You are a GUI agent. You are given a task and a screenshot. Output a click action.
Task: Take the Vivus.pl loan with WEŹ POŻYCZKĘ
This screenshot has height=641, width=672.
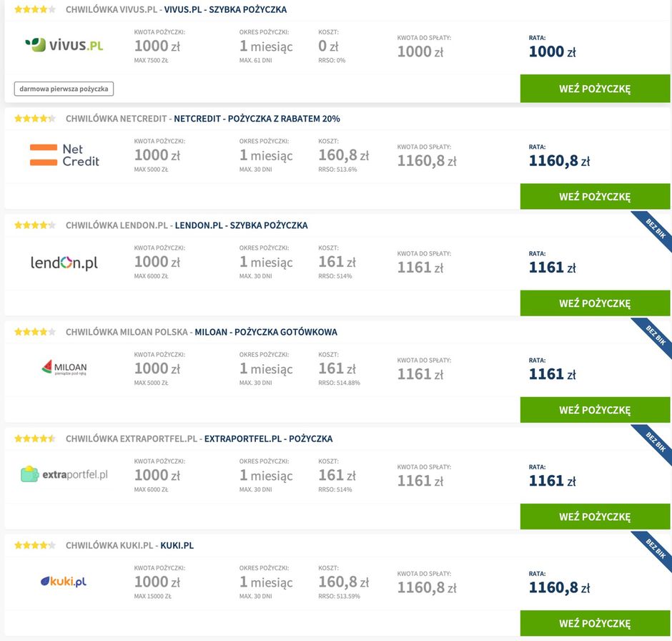tap(595, 89)
